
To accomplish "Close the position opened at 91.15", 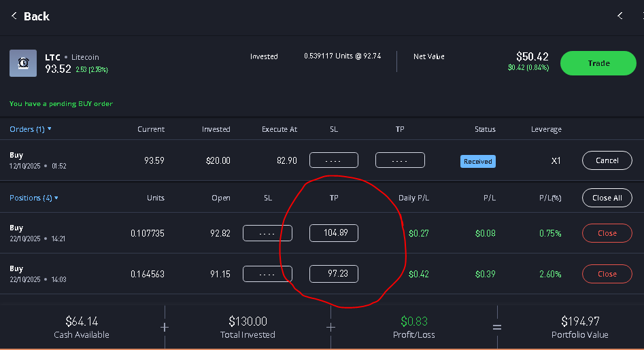I will click(x=607, y=274).
